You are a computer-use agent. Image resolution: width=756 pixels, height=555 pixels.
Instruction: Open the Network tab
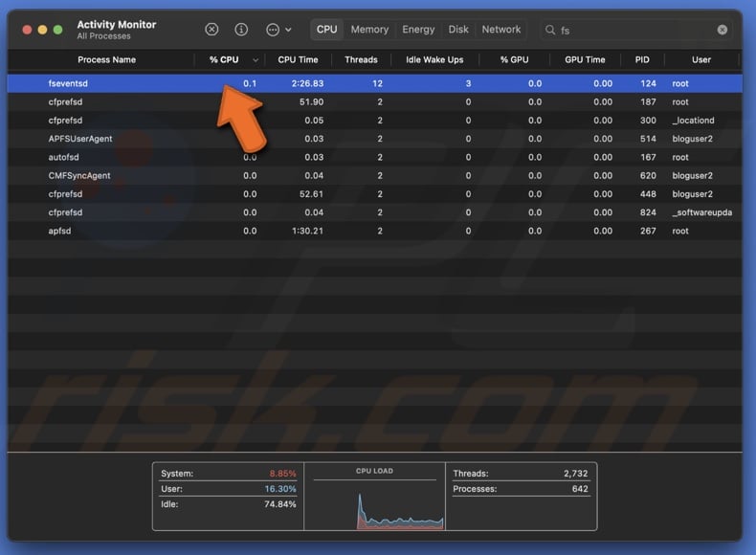click(x=501, y=30)
